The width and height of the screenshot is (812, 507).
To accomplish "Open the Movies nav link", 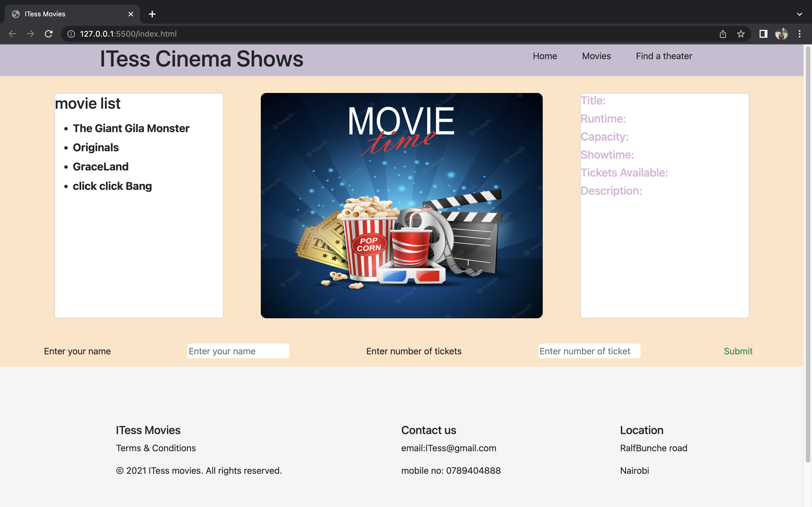I will 596,56.
